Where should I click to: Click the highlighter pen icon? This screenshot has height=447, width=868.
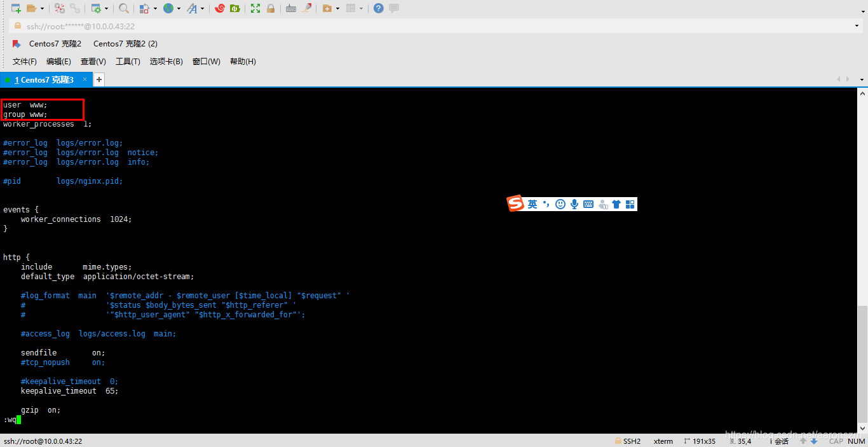(306, 8)
